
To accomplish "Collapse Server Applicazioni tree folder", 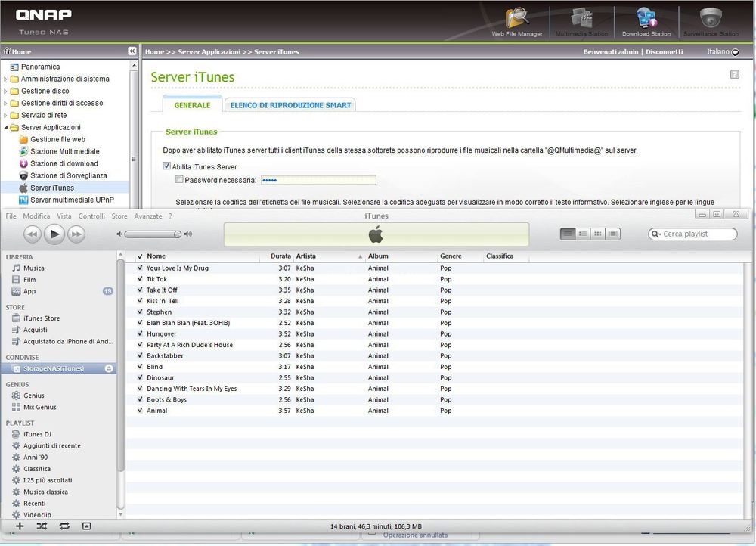I will 5,127.
